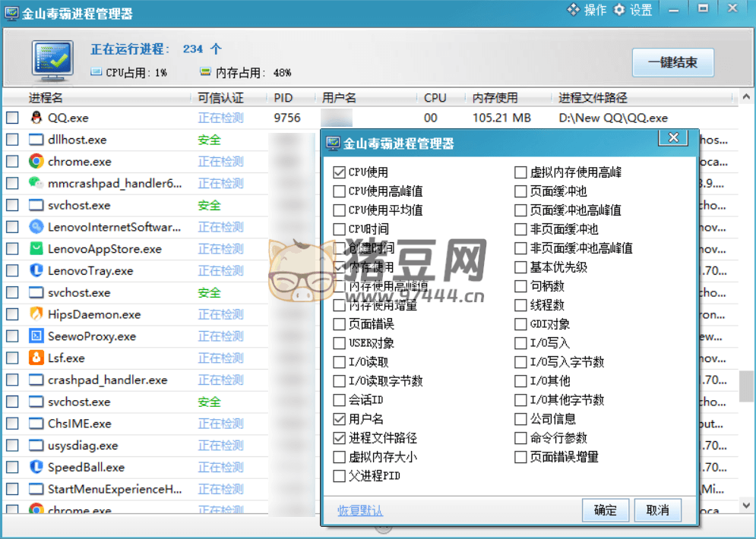The height and width of the screenshot is (539, 756).
Task: Click the large monitor checkmark logo
Action: pos(52,61)
